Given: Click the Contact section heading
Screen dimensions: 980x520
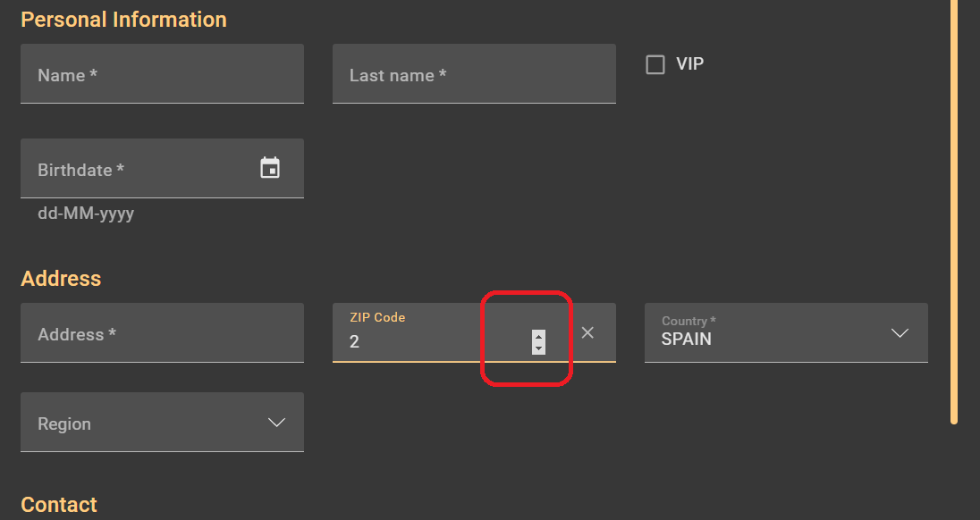Looking at the screenshot, I should click(59, 505).
